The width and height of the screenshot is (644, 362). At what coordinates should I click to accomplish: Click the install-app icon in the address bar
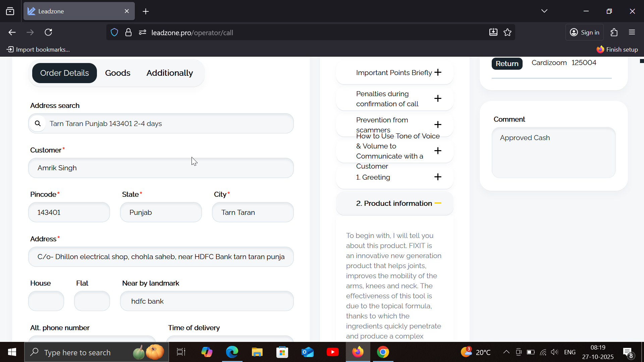pos(493,32)
